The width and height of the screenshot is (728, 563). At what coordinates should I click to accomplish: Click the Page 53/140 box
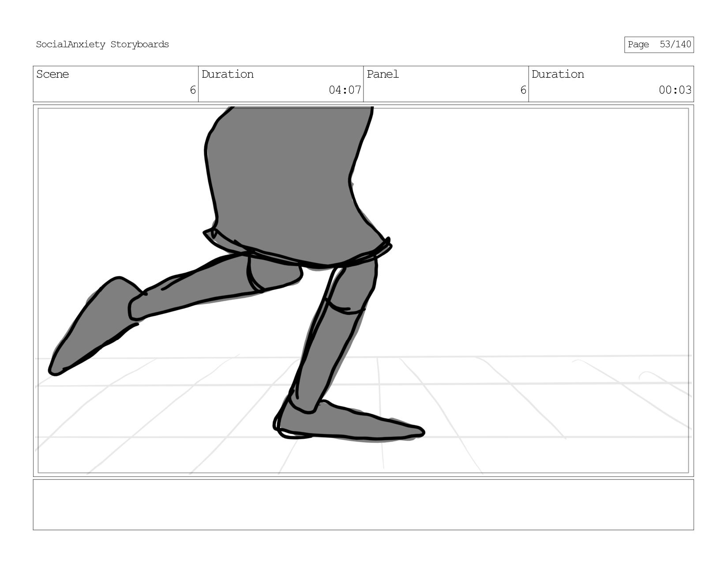[x=659, y=45]
